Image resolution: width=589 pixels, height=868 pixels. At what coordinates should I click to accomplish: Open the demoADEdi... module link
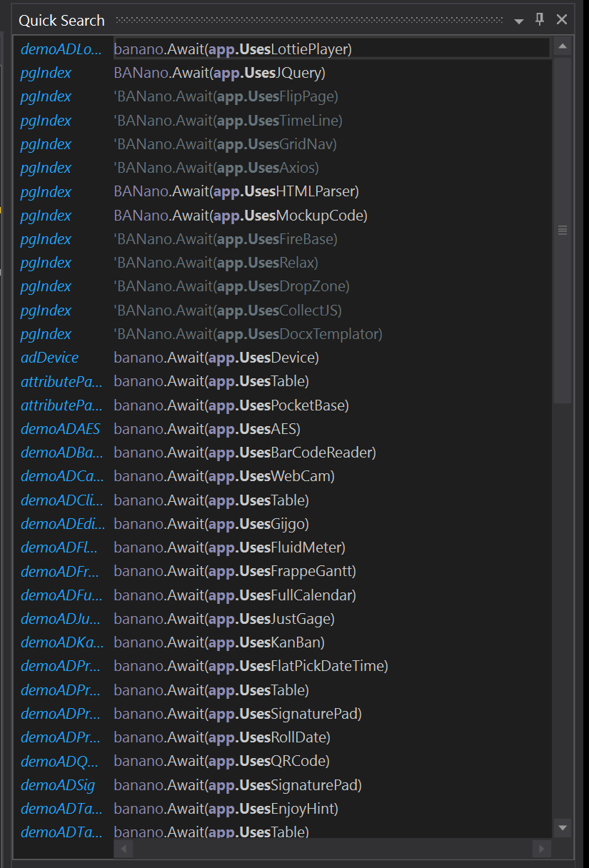coord(63,524)
